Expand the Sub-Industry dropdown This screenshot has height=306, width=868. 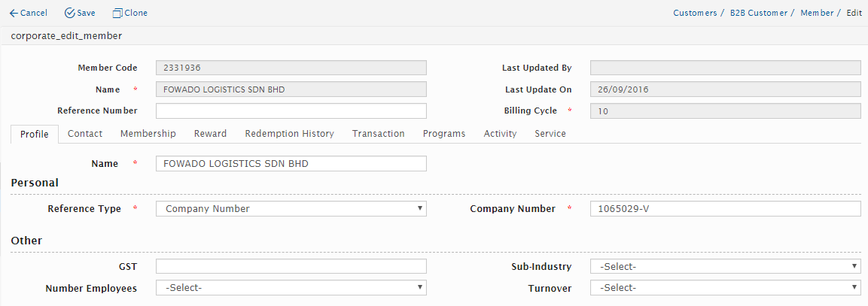(725, 266)
